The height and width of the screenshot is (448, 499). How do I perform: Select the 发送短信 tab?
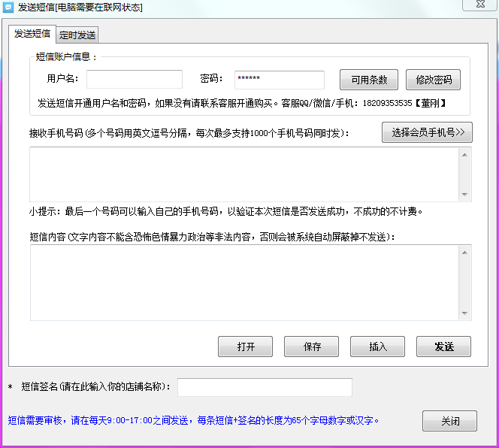pyautogui.click(x=32, y=34)
